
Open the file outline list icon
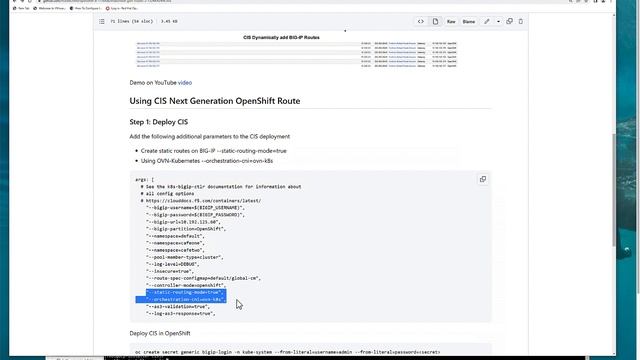point(102,21)
